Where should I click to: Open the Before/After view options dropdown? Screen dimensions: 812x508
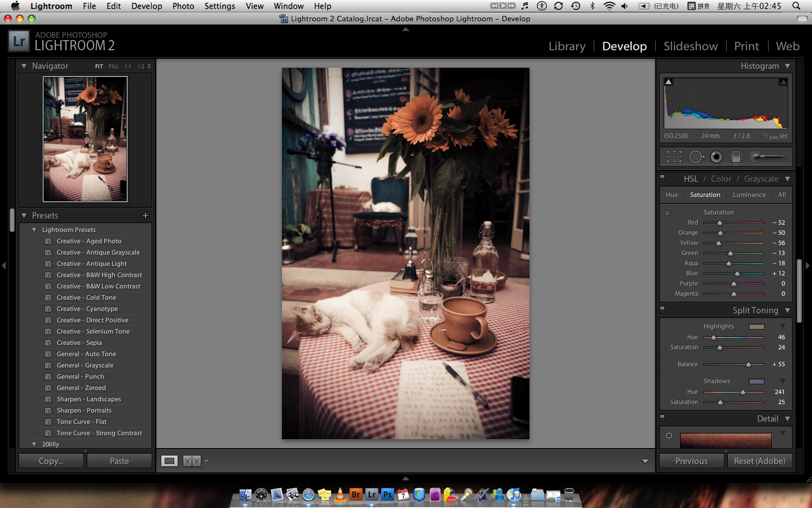coord(206,461)
